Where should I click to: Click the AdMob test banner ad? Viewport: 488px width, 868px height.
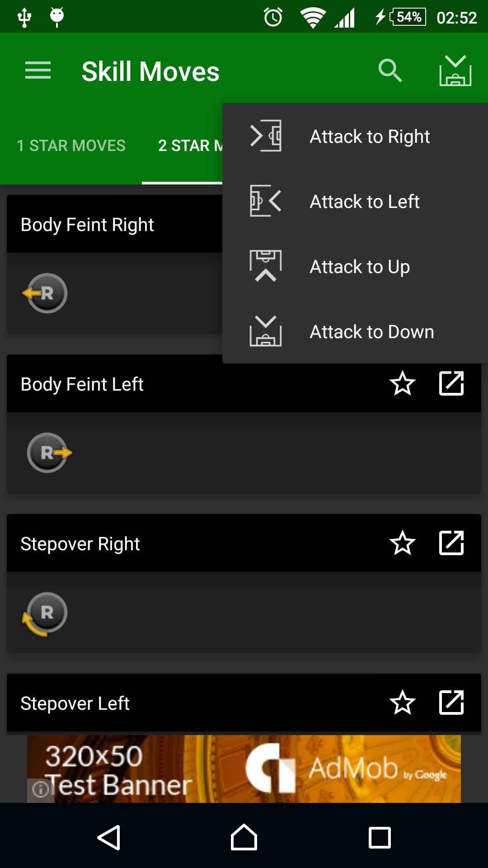coord(244,769)
